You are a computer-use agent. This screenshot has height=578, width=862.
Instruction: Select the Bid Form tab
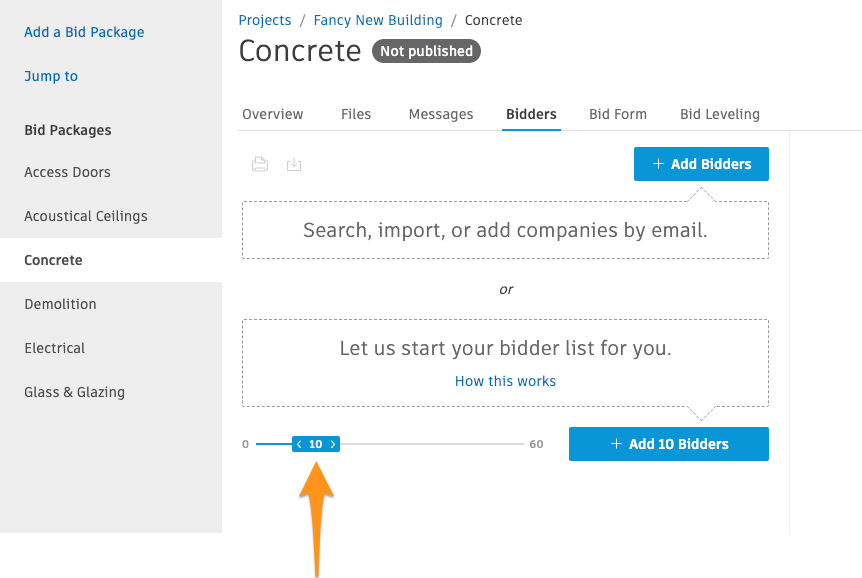pyautogui.click(x=618, y=114)
